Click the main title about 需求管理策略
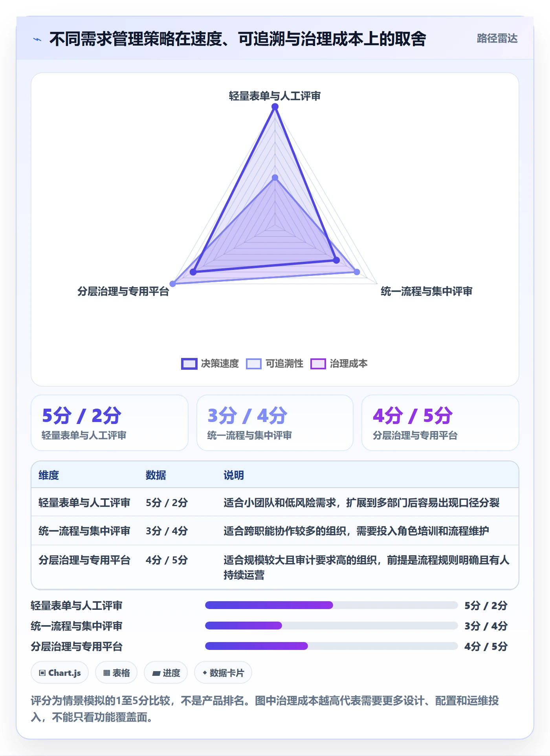 click(x=238, y=39)
